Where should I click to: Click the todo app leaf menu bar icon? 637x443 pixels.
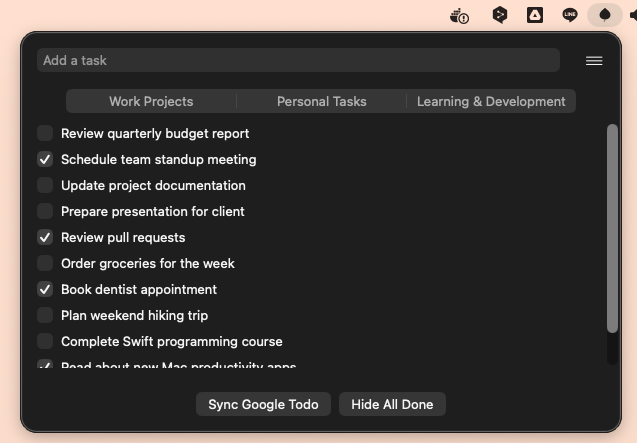[605, 15]
